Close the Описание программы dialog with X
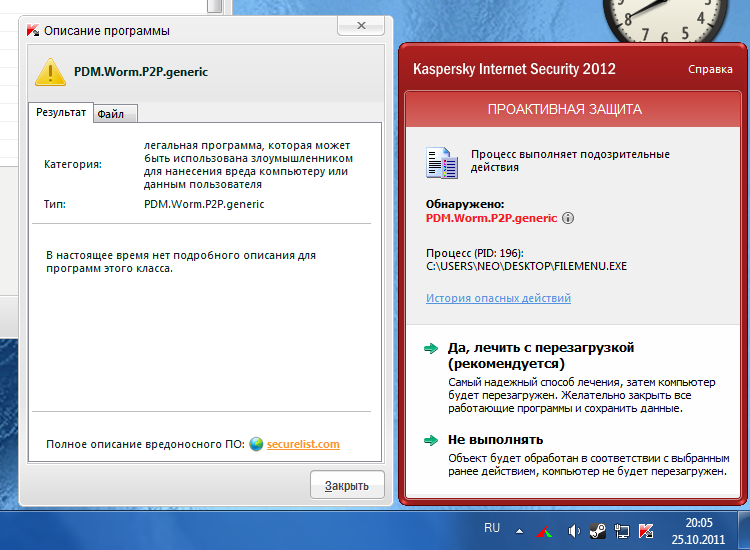Viewport: 750px width, 550px height. coord(361,25)
